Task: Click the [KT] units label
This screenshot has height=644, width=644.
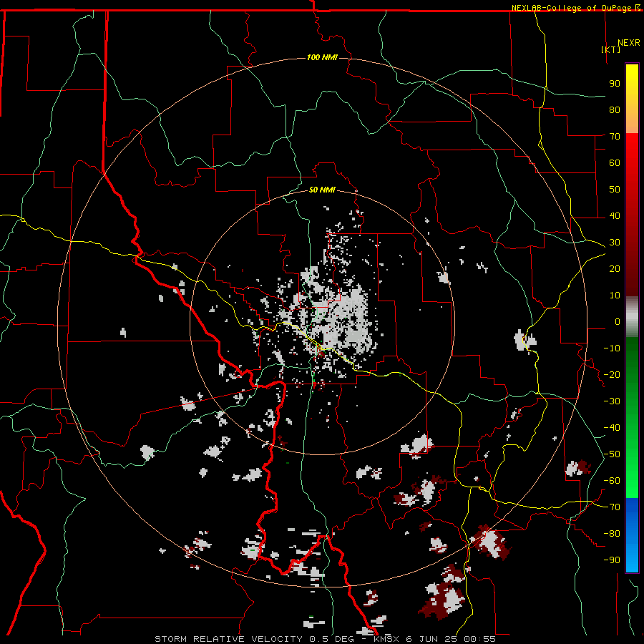Action: click(611, 49)
